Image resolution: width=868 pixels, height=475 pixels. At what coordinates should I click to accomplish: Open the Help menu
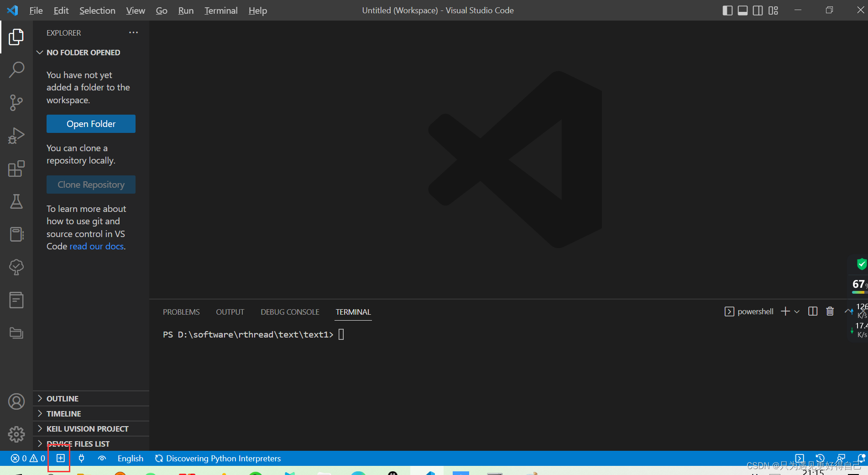(x=258, y=11)
